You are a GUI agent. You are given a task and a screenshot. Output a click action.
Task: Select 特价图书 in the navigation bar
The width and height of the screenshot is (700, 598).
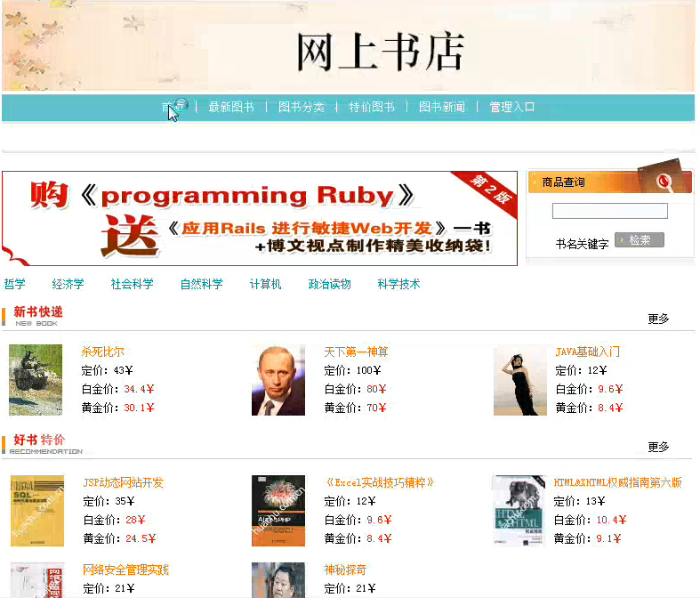372,107
